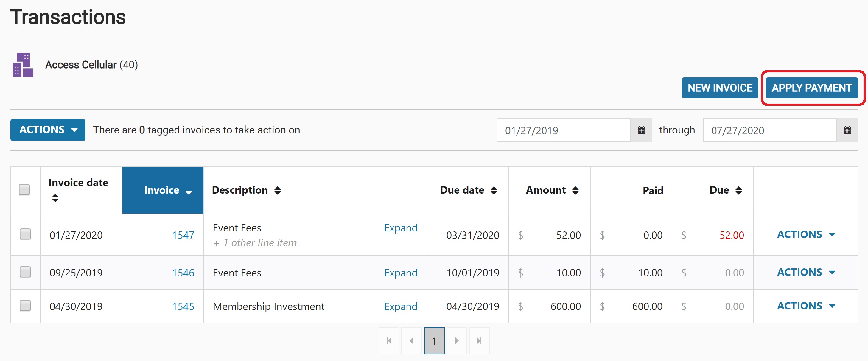The image size is (868, 361).
Task: Jump to last page using pagination icon
Action: tap(479, 340)
